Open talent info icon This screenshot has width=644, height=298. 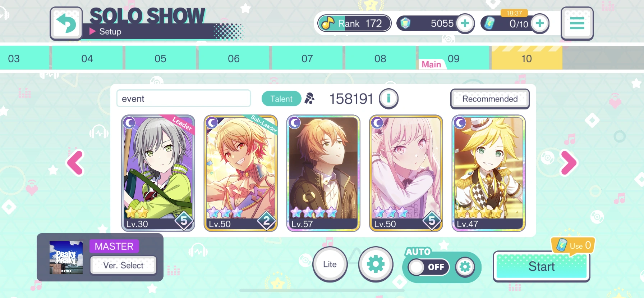(388, 99)
